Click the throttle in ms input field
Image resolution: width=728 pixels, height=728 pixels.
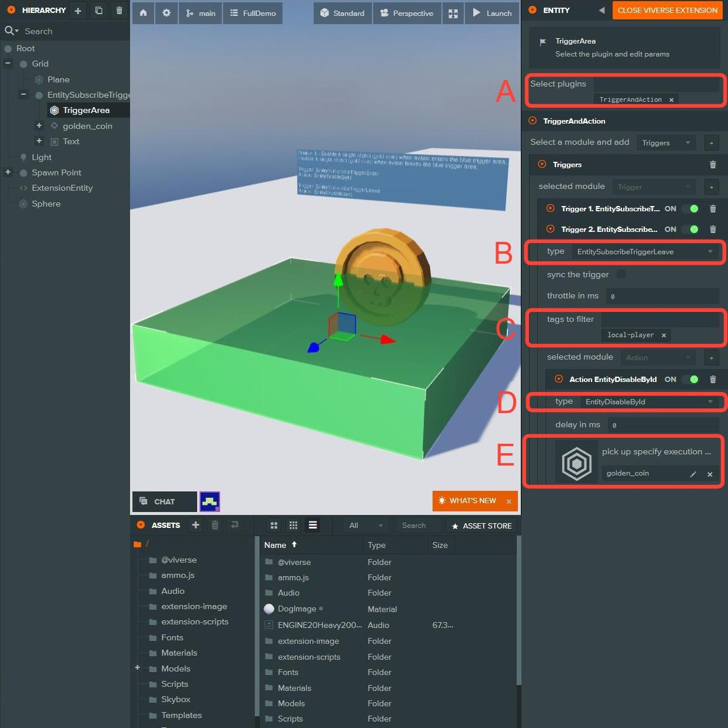[661, 296]
